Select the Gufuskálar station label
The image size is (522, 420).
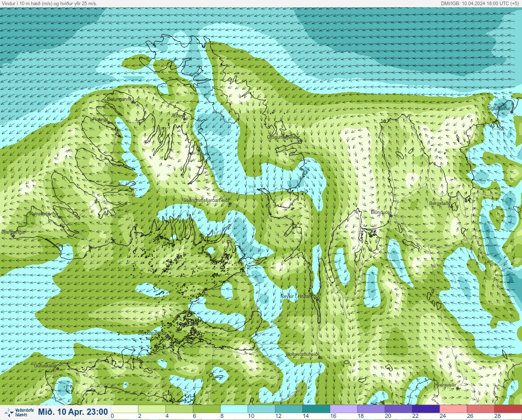(x=45, y=365)
